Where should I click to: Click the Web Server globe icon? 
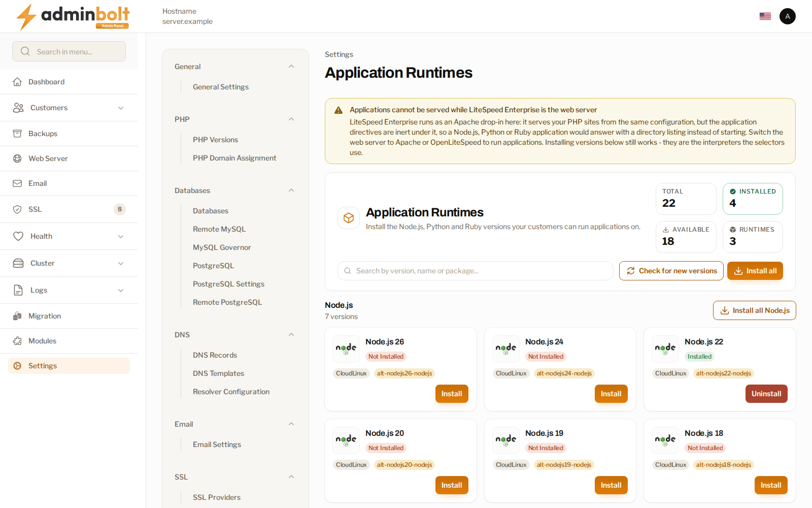[x=17, y=158]
